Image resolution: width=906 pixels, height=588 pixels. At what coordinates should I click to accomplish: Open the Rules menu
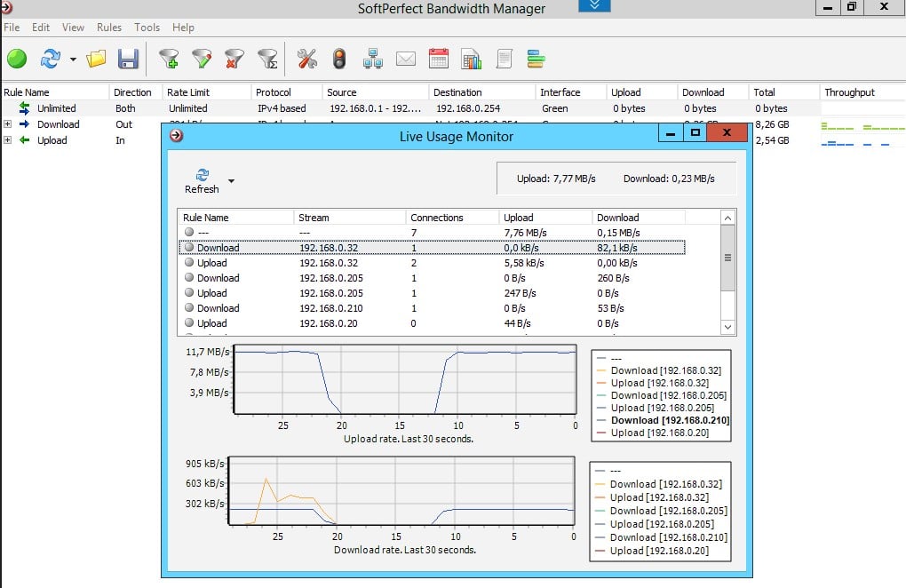pyautogui.click(x=108, y=28)
